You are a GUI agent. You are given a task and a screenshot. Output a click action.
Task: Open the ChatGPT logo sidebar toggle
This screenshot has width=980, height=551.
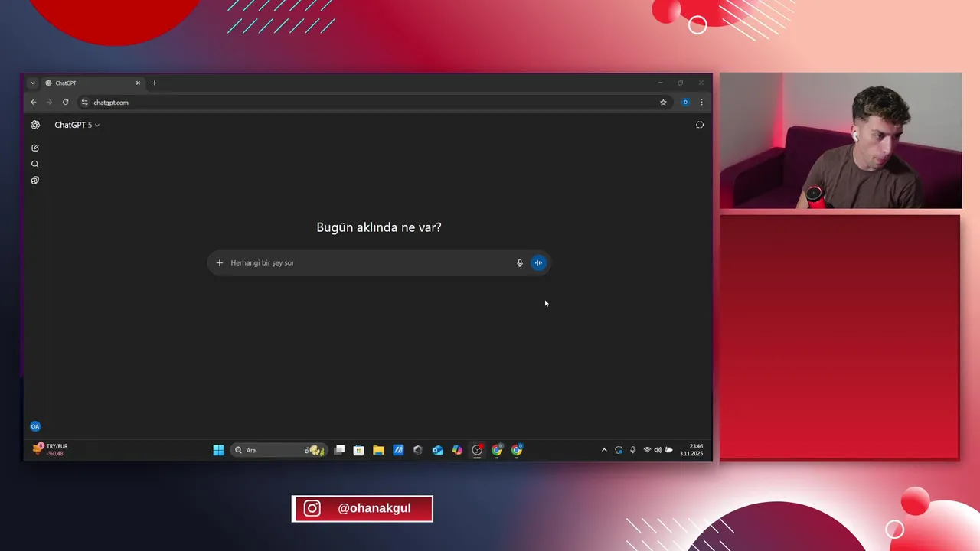click(x=35, y=125)
